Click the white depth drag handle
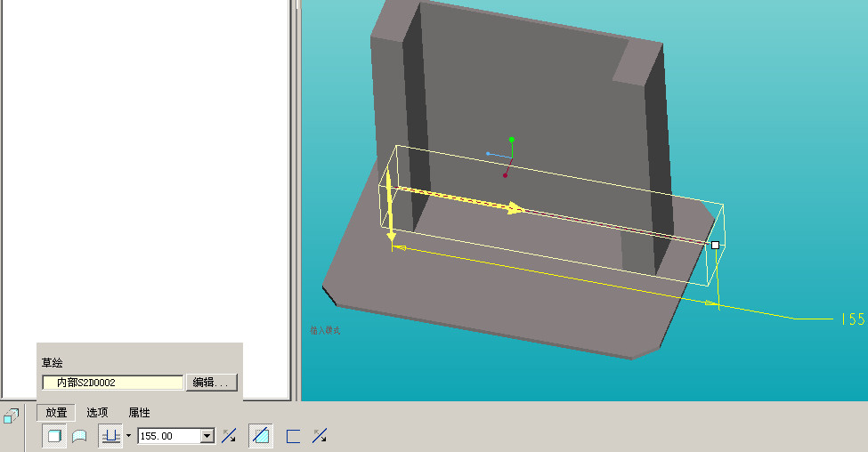The height and width of the screenshot is (452, 868). tap(715, 245)
